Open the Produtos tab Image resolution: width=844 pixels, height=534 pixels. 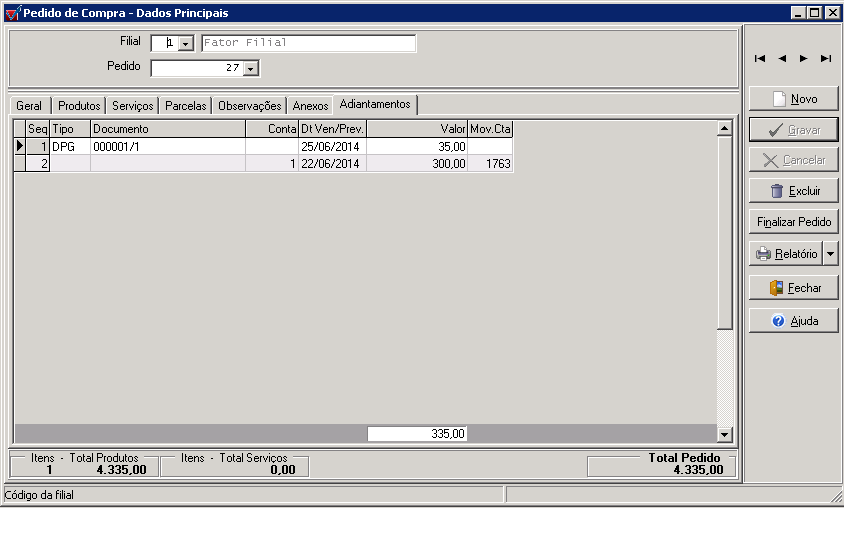pos(79,106)
